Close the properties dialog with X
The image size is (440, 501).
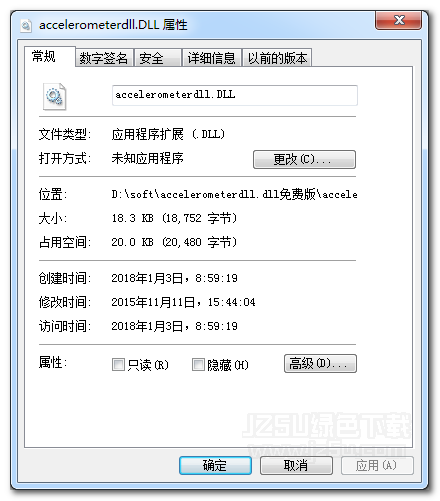[398, 20]
